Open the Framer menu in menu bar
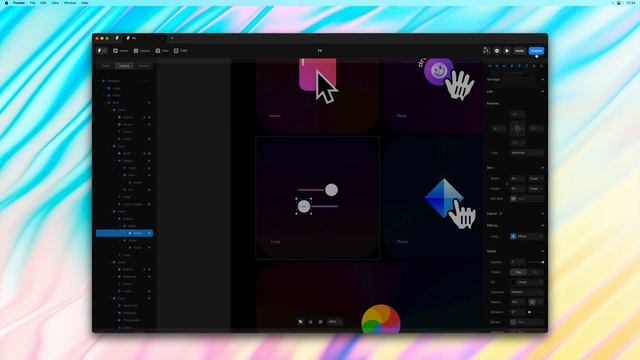Screen dimensions: 640x360 (19, 2)
